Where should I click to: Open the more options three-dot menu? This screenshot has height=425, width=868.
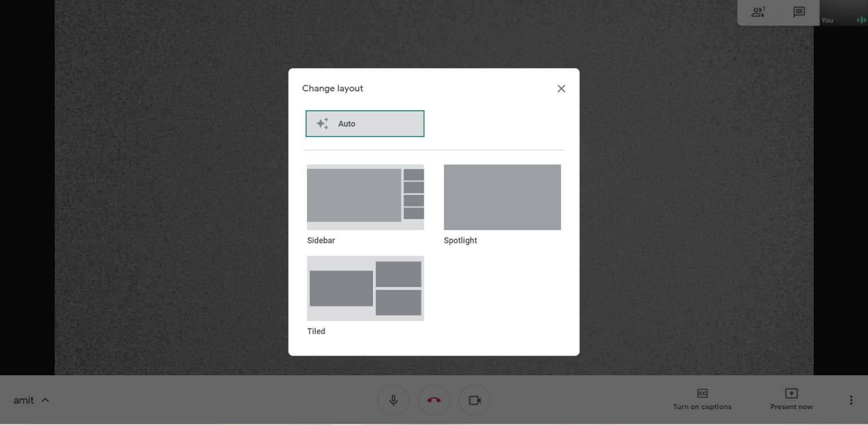[x=851, y=400]
